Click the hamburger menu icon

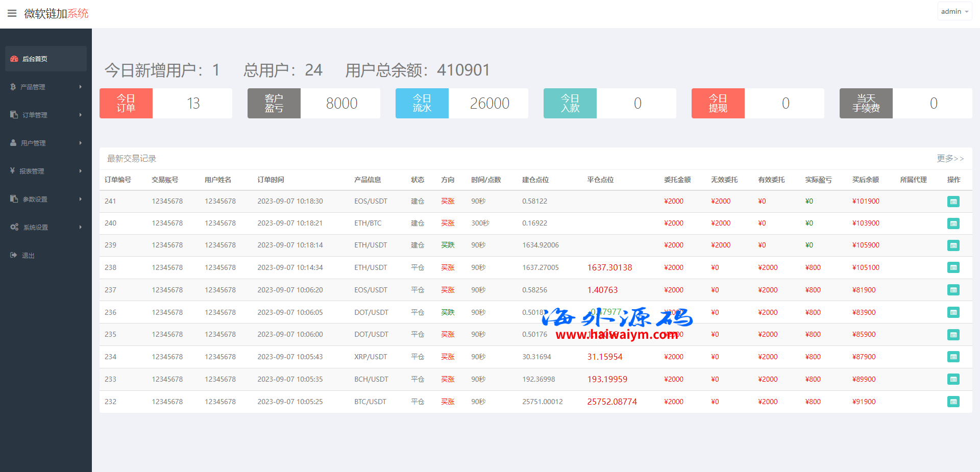click(x=12, y=13)
